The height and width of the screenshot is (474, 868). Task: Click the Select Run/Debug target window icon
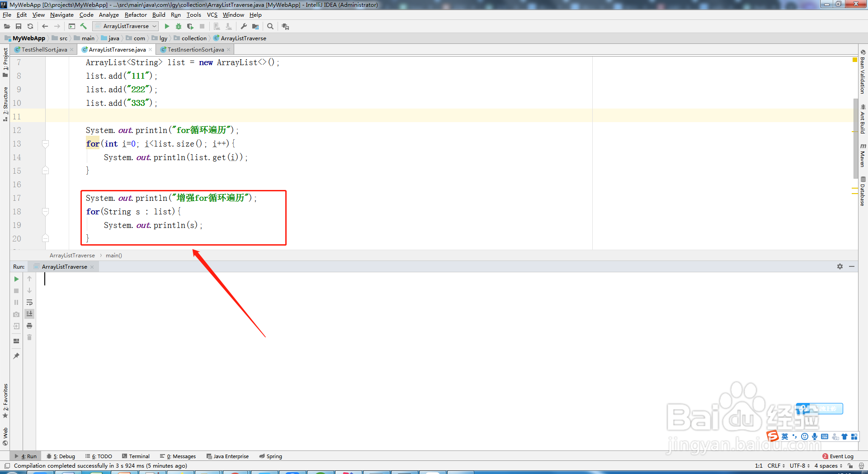(x=72, y=26)
